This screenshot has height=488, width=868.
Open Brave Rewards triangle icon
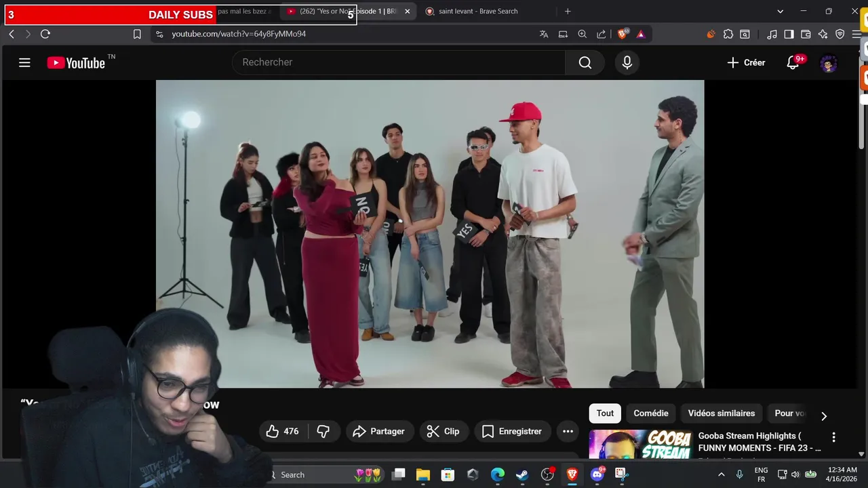[641, 34]
